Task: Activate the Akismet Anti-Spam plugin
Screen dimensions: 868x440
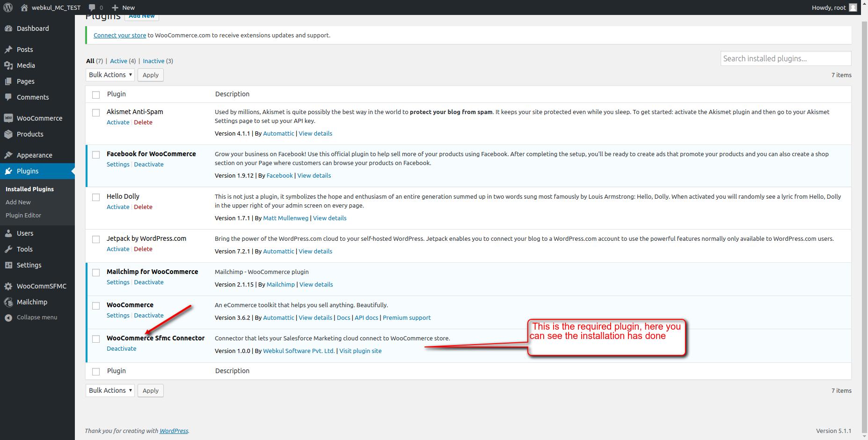Action: [x=118, y=122]
